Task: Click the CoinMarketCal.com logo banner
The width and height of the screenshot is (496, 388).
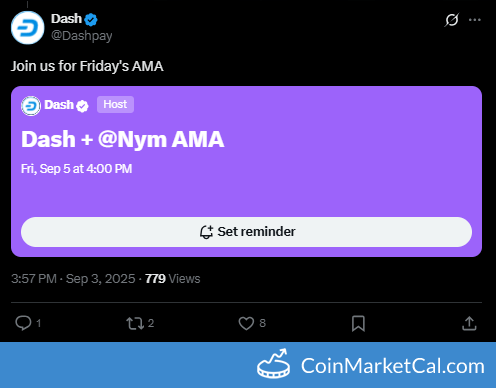Action: pyautogui.click(x=371, y=365)
